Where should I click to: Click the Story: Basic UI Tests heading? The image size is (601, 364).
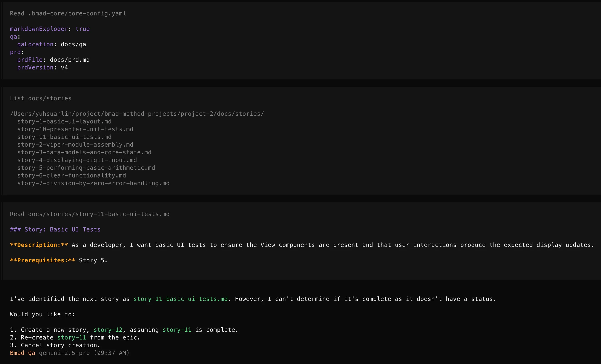click(x=55, y=229)
